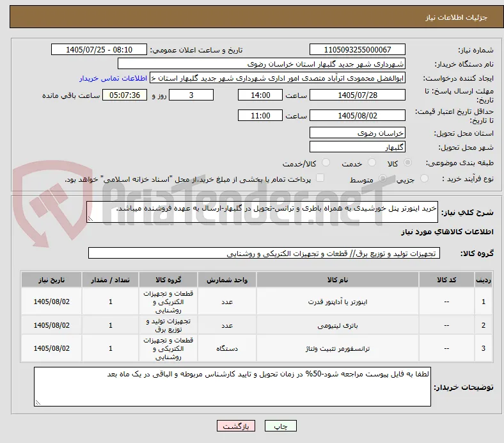504x443 pixels.
Task: Click the بازگشت back button
Action: tap(236, 426)
